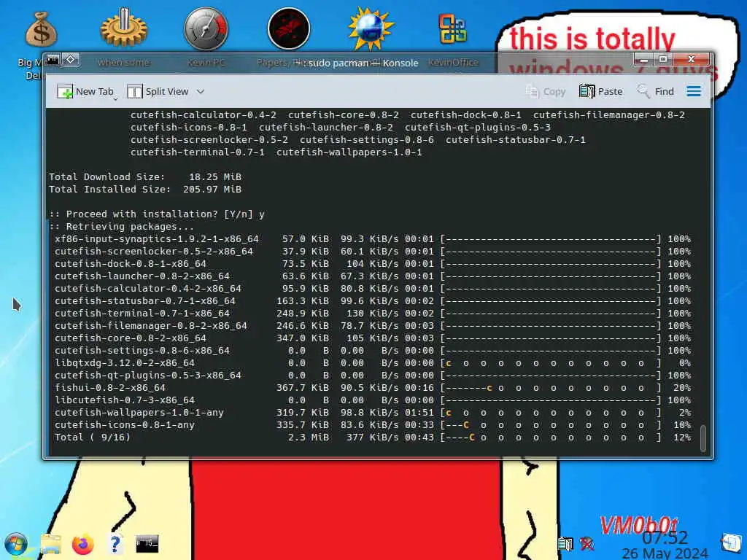The image size is (747, 560).
Task: Click the cutefish-qt-plugins-0.5-3-x86_64 row
Action: pyautogui.click(x=373, y=376)
